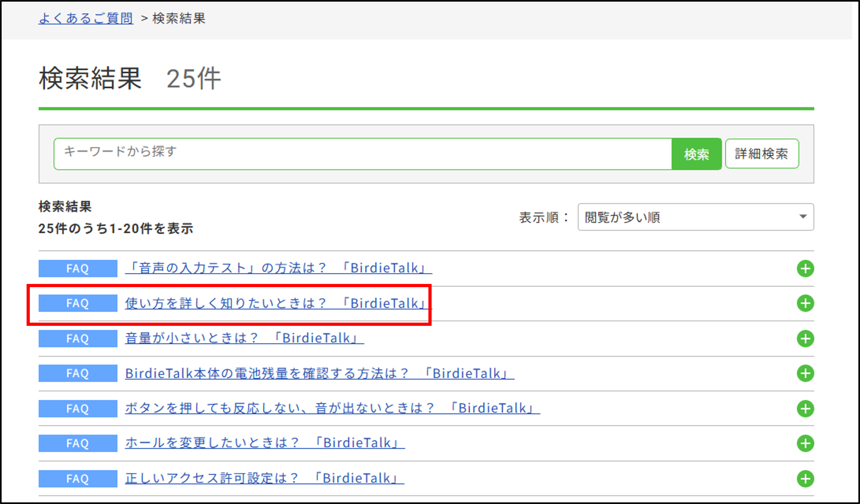Go to よくあるご質問 breadcrumb link
This screenshot has height=504, width=860.
tap(86, 18)
